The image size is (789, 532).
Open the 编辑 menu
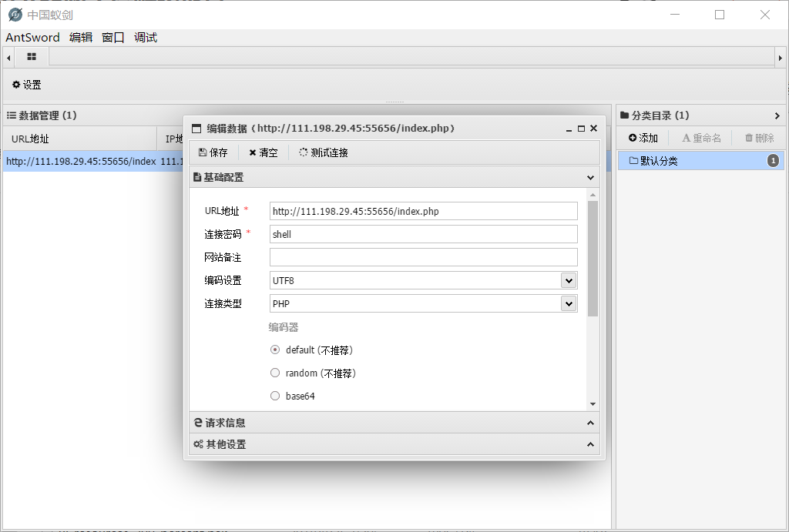coord(80,37)
